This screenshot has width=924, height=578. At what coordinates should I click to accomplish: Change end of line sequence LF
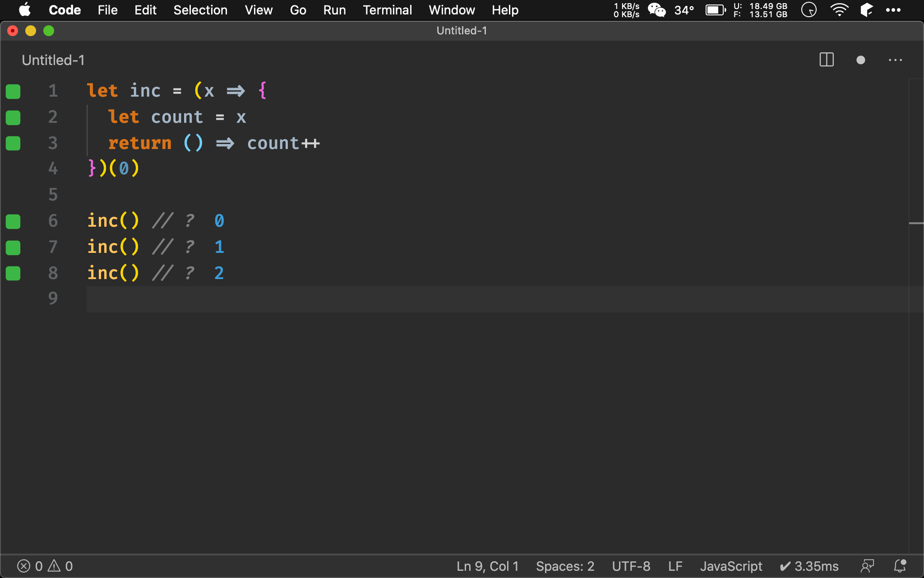pos(675,566)
